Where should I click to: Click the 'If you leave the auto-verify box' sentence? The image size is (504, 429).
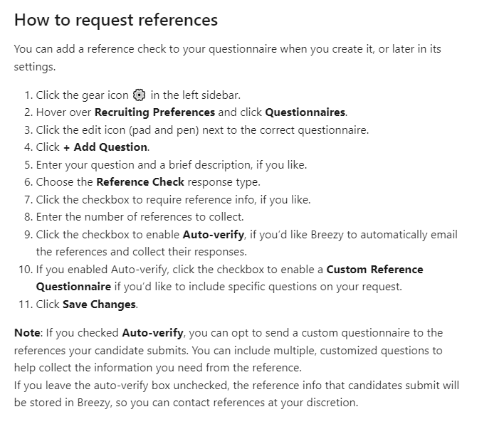tap(236, 385)
